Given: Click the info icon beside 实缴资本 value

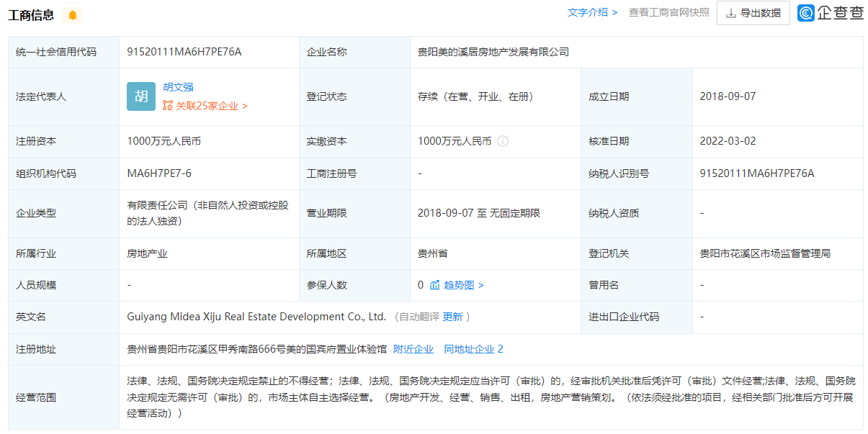Looking at the screenshot, I should tap(503, 142).
